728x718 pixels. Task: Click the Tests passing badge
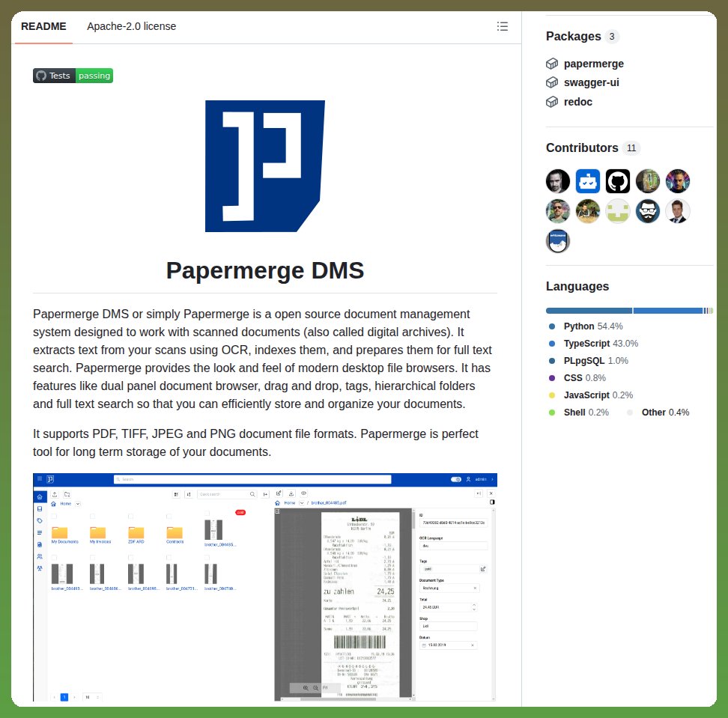[x=73, y=76]
